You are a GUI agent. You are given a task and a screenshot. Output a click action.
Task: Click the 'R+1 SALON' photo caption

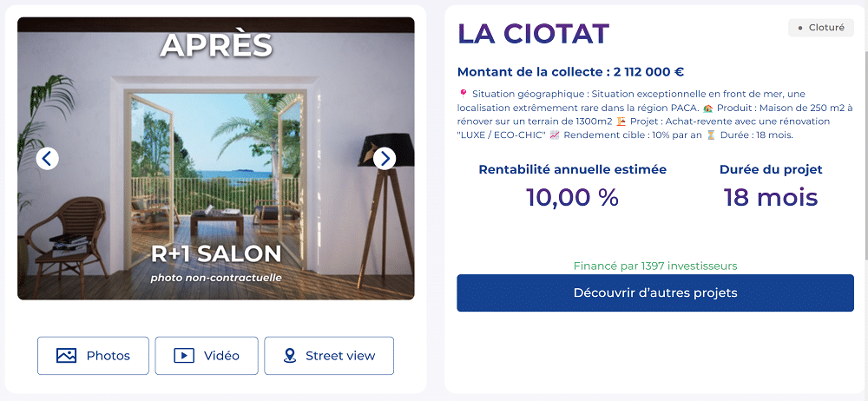[216, 253]
